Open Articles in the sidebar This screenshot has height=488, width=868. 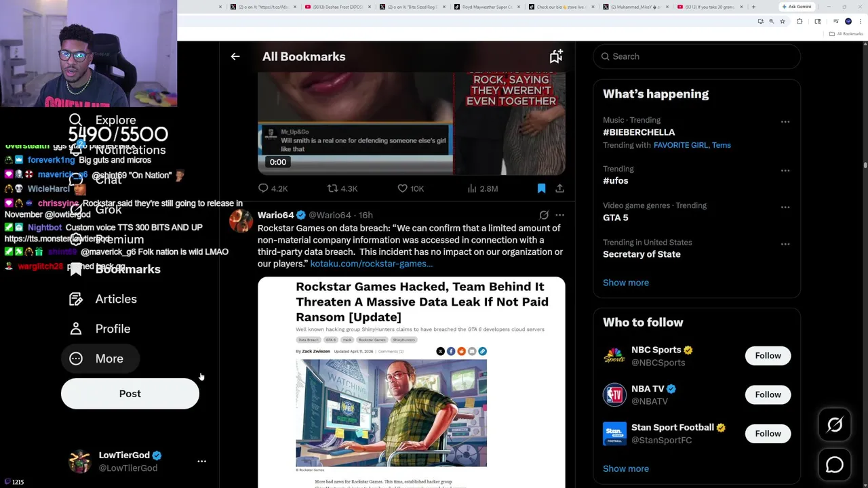[x=103, y=299]
